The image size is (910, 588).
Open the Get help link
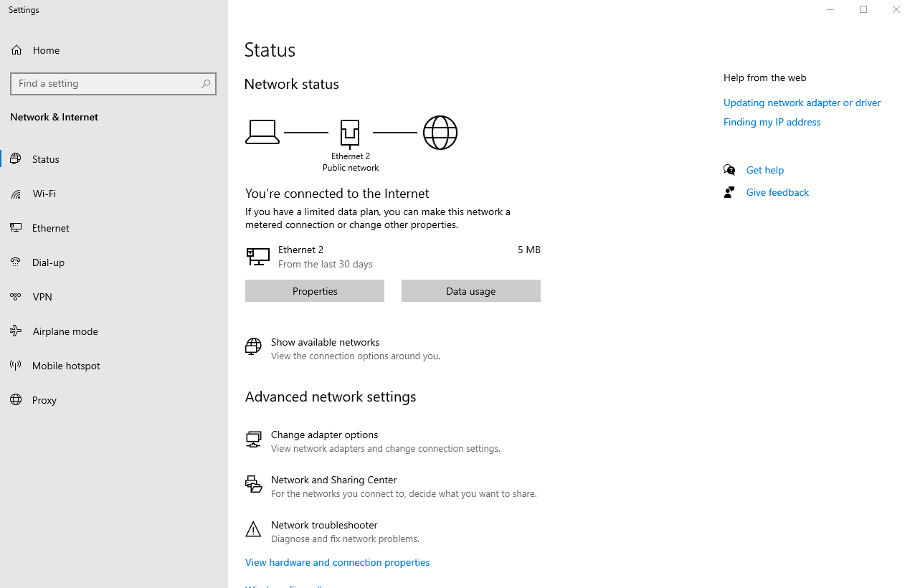pos(764,170)
